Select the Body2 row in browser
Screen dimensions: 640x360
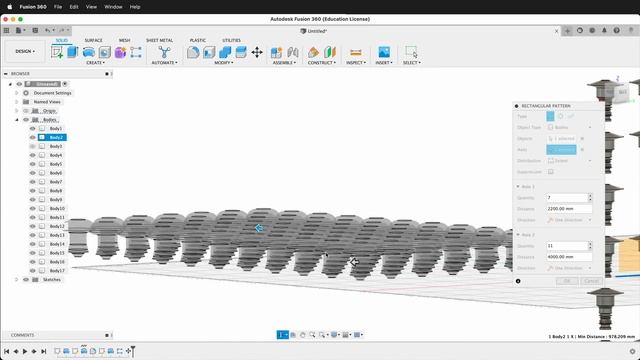click(x=52, y=138)
